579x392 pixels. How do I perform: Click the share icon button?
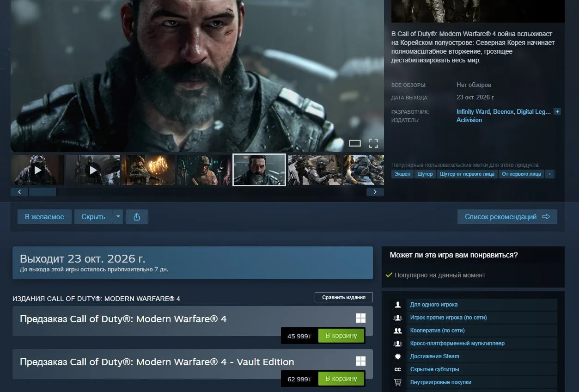137,217
